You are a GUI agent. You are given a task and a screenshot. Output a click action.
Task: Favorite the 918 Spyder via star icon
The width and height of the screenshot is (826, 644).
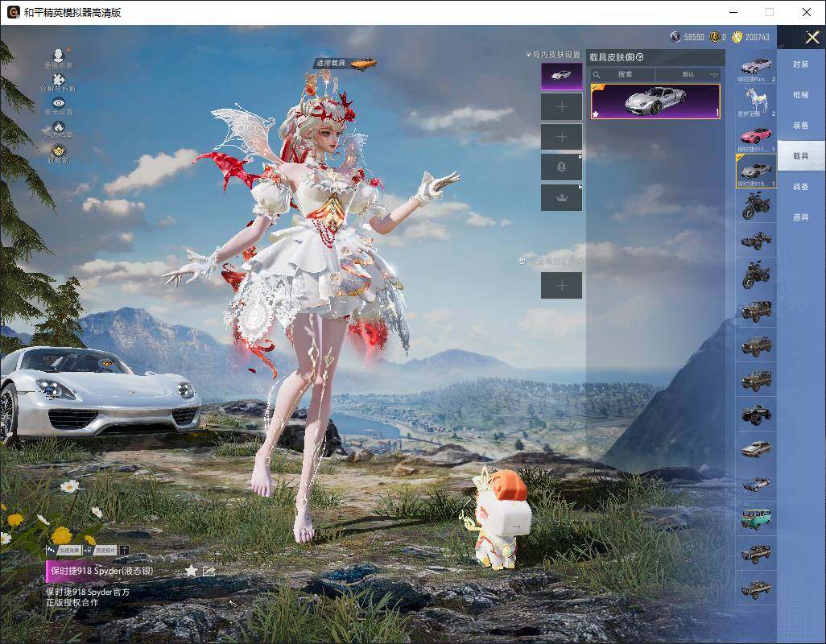(191, 571)
